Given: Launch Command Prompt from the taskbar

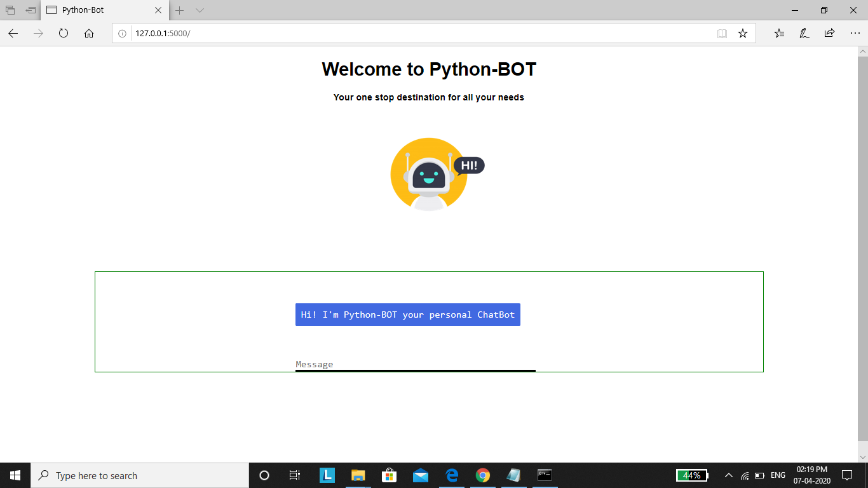Looking at the screenshot, I should [545, 475].
